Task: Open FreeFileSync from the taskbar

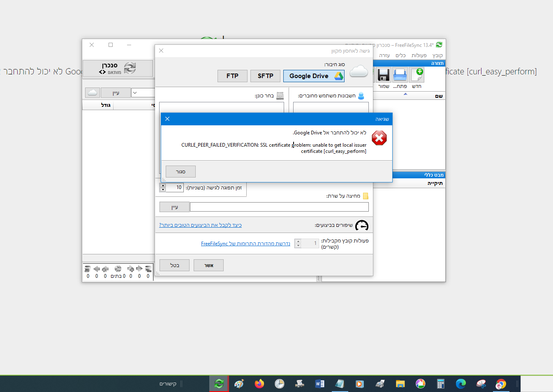Action: point(219,384)
